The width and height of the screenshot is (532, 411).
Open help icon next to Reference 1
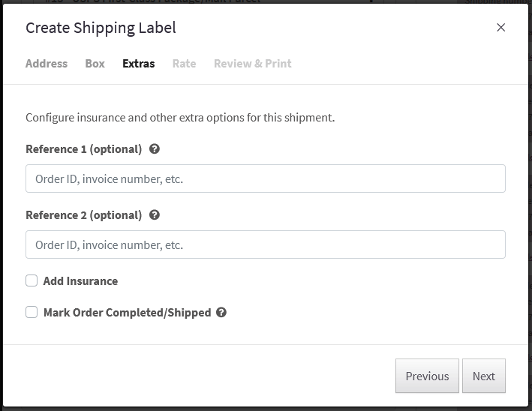(x=155, y=148)
